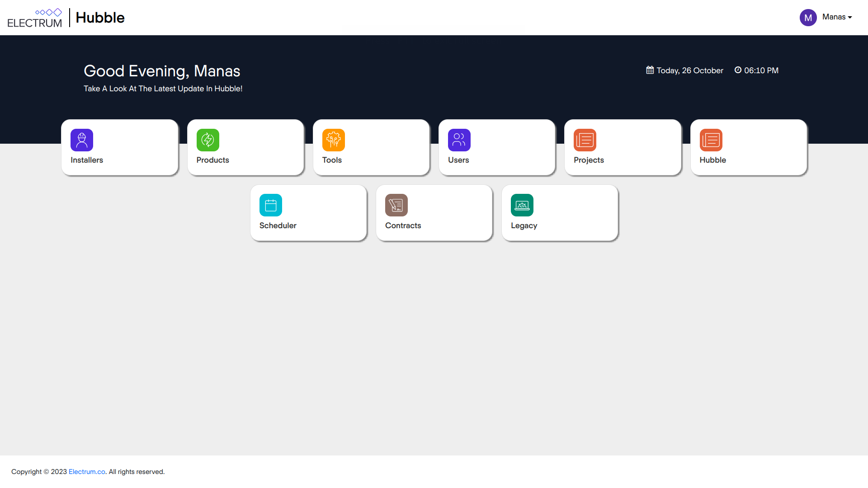Open the brown Contracts document icon
Screen dimensions: 868x488
point(396,205)
